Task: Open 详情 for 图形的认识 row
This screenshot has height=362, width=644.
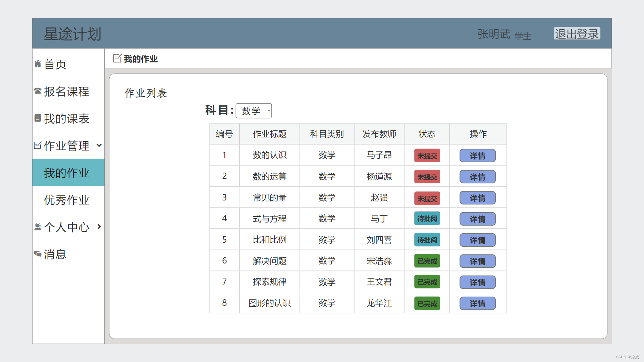Action: [477, 303]
